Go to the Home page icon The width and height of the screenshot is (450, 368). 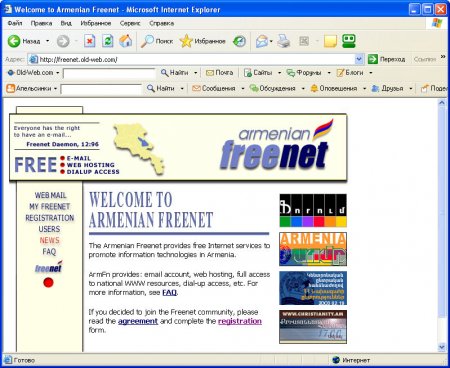pos(126,41)
